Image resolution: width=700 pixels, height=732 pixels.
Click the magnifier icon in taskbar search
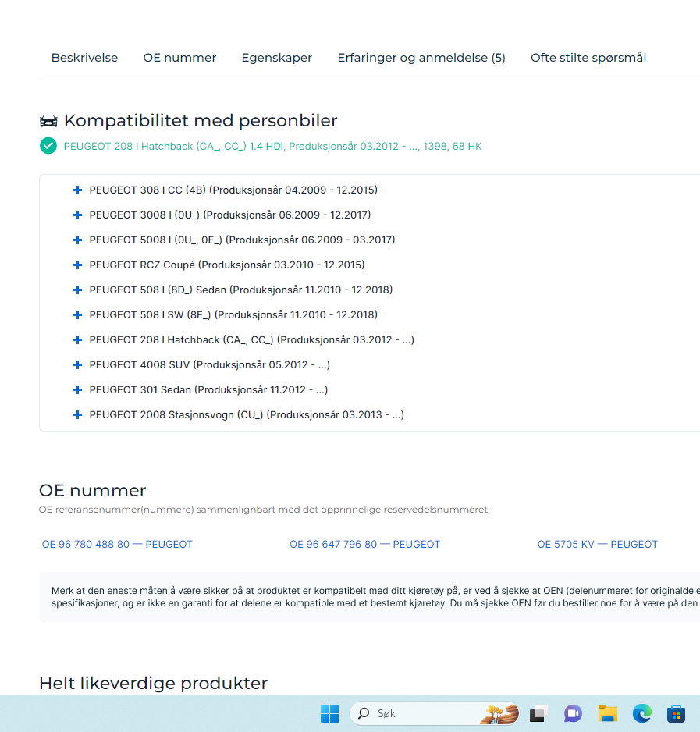coord(364,712)
